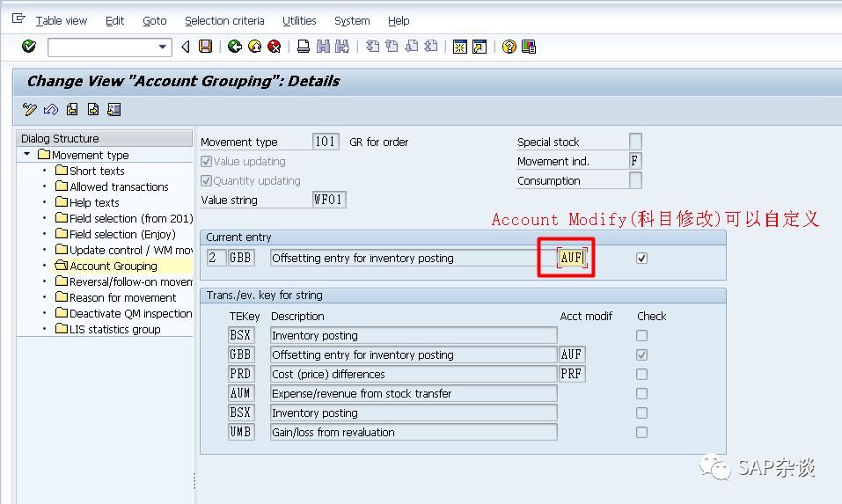Open Reversal/follow-on movement folder
This screenshot has height=504, width=842.
(124, 281)
